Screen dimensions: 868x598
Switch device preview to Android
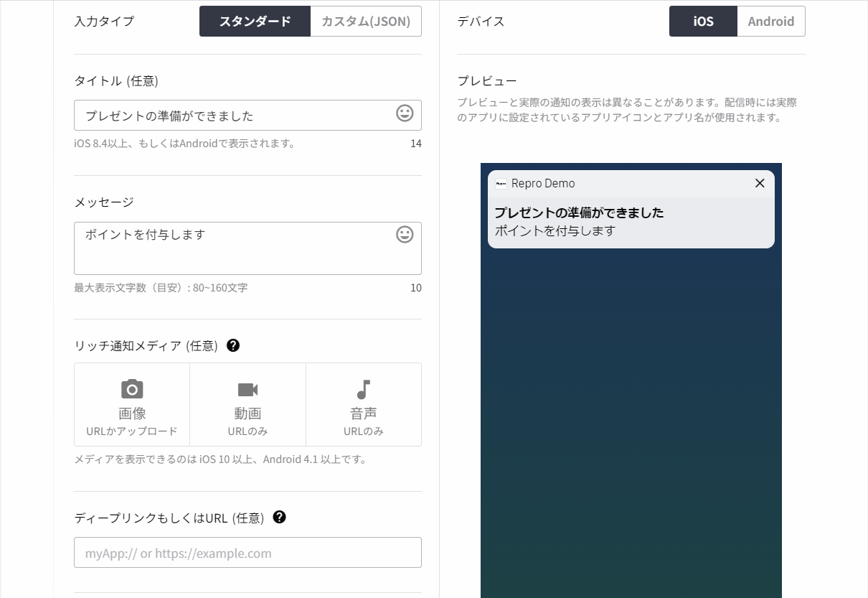pyautogui.click(x=771, y=21)
